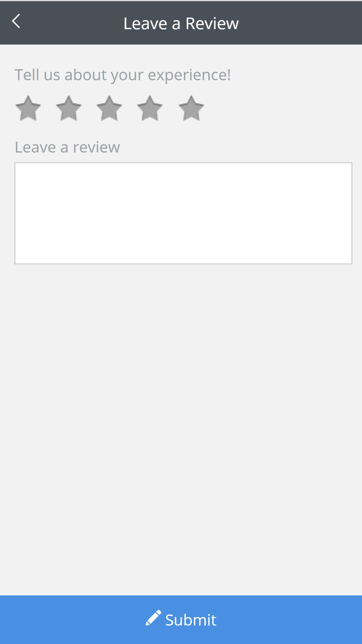The height and width of the screenshot is (644, 362).
Task: Set the rating to the middle star
Action: [x=109, y=108]
